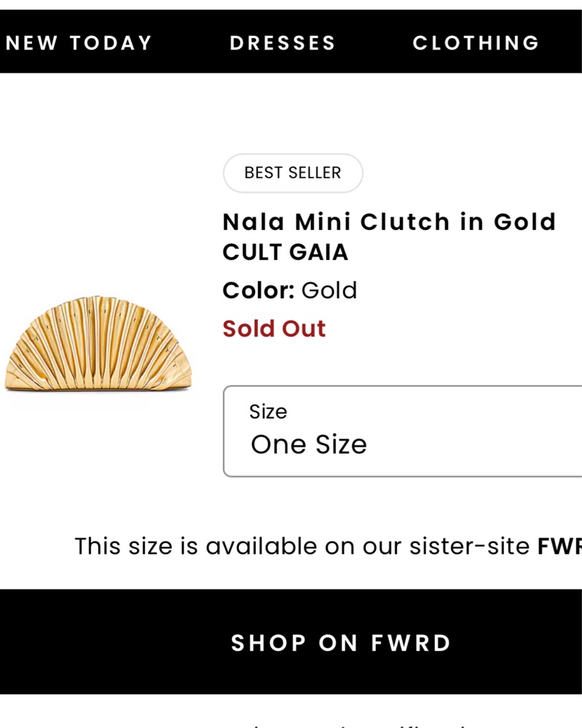This screenshot has height=728, width=582.
Task: Open the Nala Mini Clutch product title
Action: click(389, 221)
